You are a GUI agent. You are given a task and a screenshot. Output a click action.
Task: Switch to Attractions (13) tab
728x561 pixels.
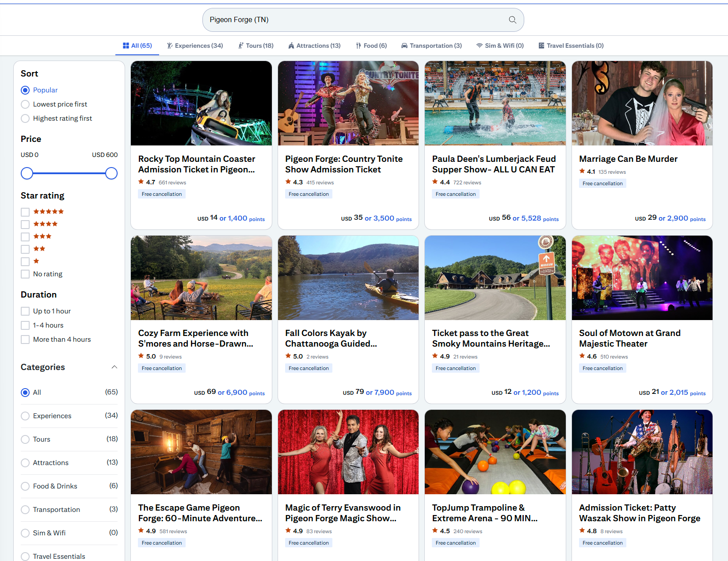tap(314, 46)
